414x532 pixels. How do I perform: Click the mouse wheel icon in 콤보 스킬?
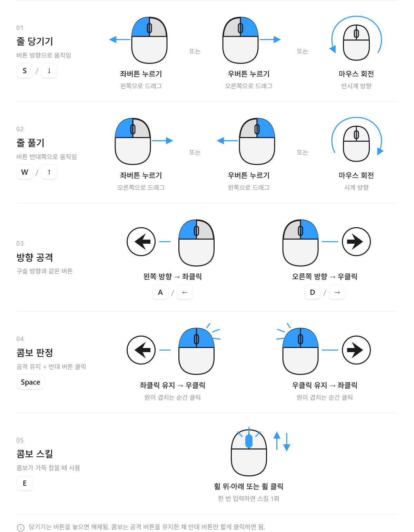249,452
